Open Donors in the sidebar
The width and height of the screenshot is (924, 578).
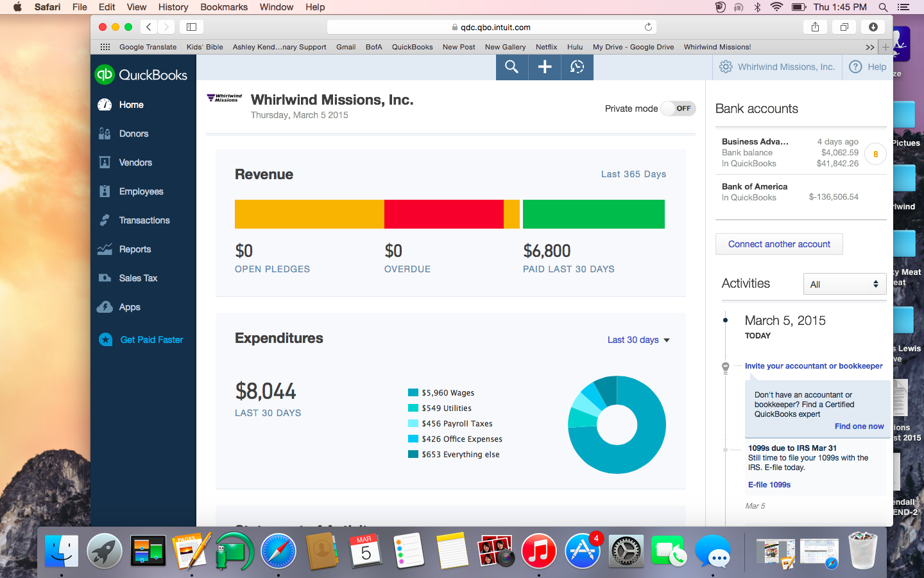click(133, 134)
